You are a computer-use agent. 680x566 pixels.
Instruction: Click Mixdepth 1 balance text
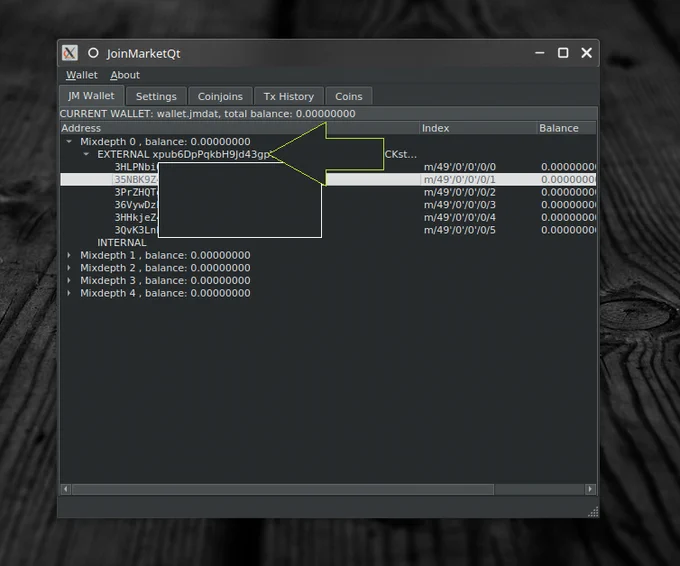point(165,255)
